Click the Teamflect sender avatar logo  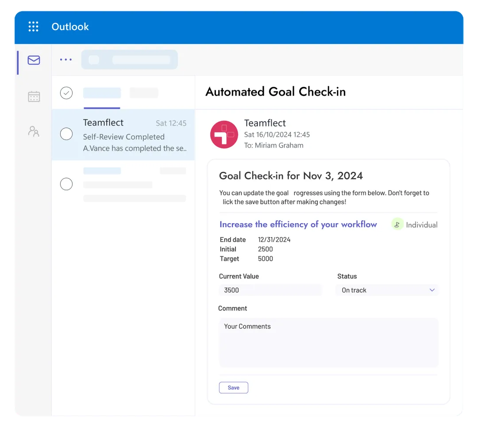[224, 135]
